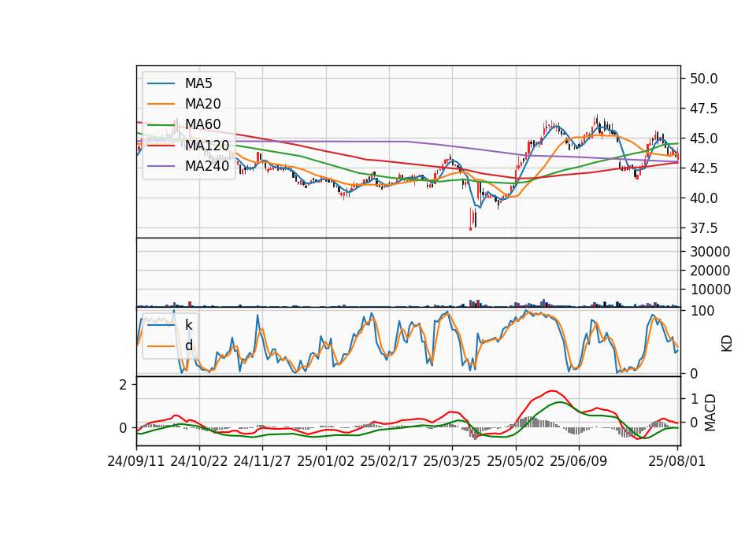Click the blue MA5 legend line swatch
The width and height of the screenshot is (756, 543).
point(161,83)
